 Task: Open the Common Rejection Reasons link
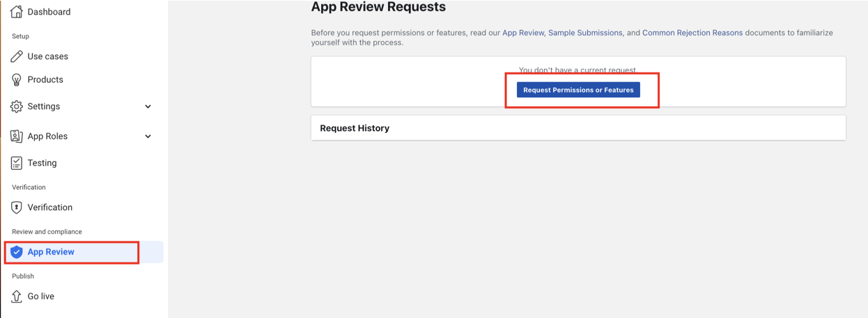[692, 33]
